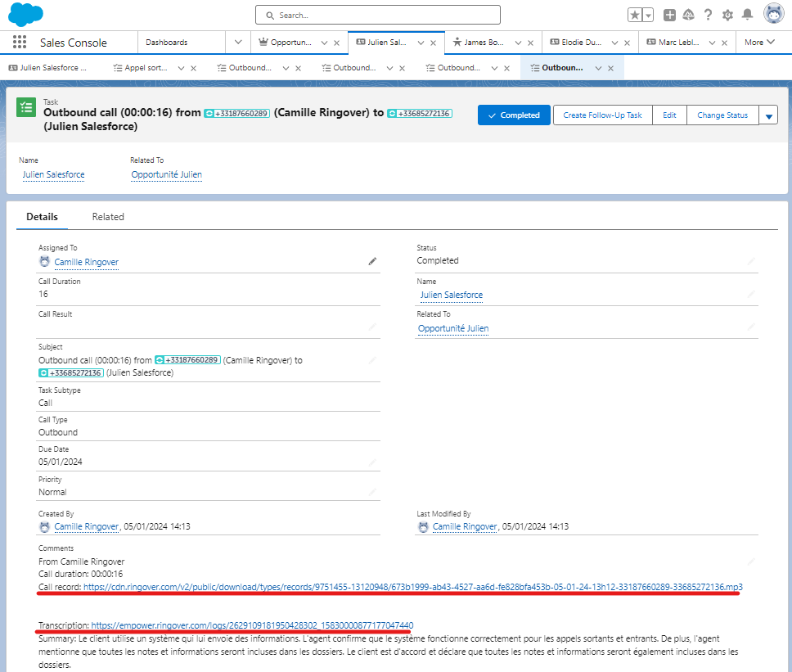
Task: Close the Appel sort... subtab
Action: (x=193, y=68)
